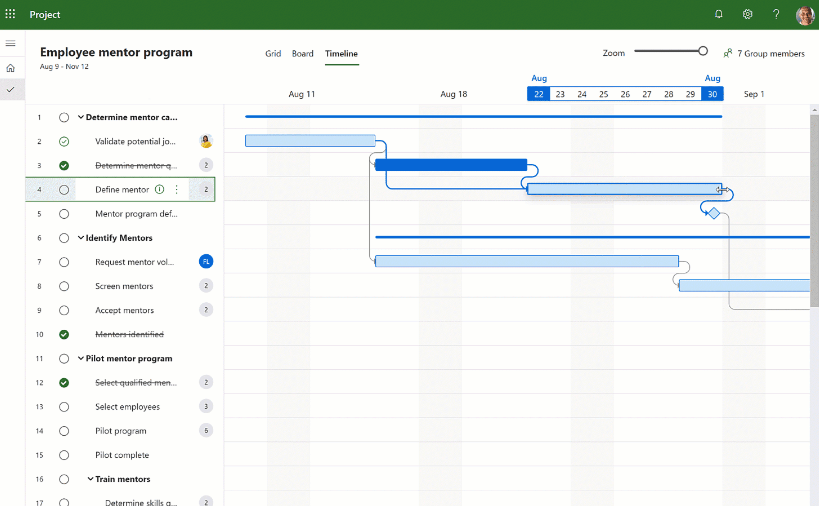Click the dark blue Determine mentor q... bar
Screen dimensions: 819x506
451,165
